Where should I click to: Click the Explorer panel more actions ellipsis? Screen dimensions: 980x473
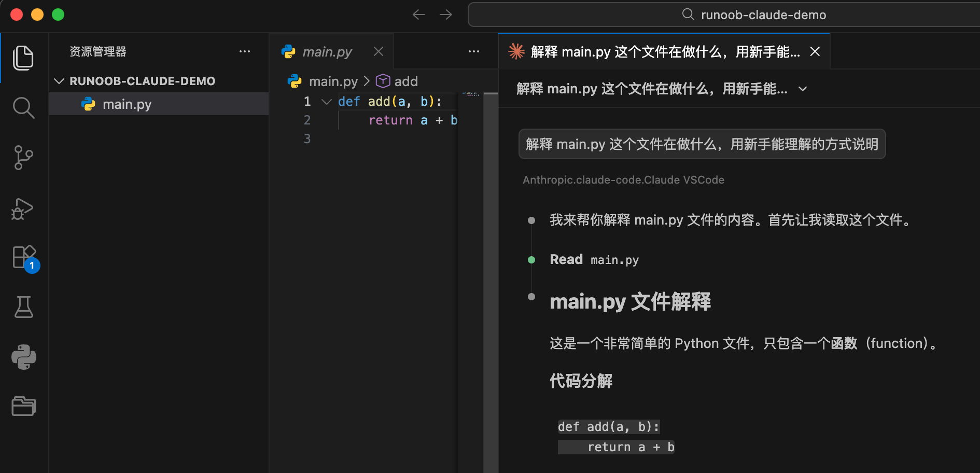coord(245,52)
